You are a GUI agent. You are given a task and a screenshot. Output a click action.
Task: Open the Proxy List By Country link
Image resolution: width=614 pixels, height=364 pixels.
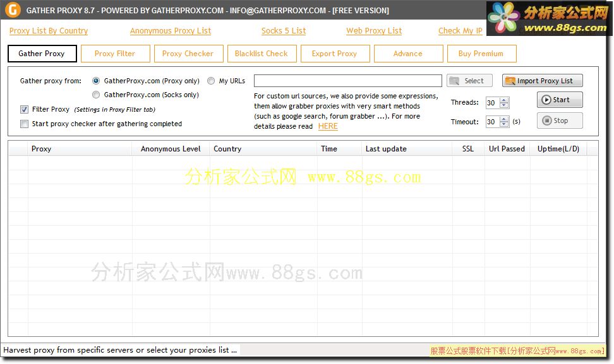(x=49, y=31)
